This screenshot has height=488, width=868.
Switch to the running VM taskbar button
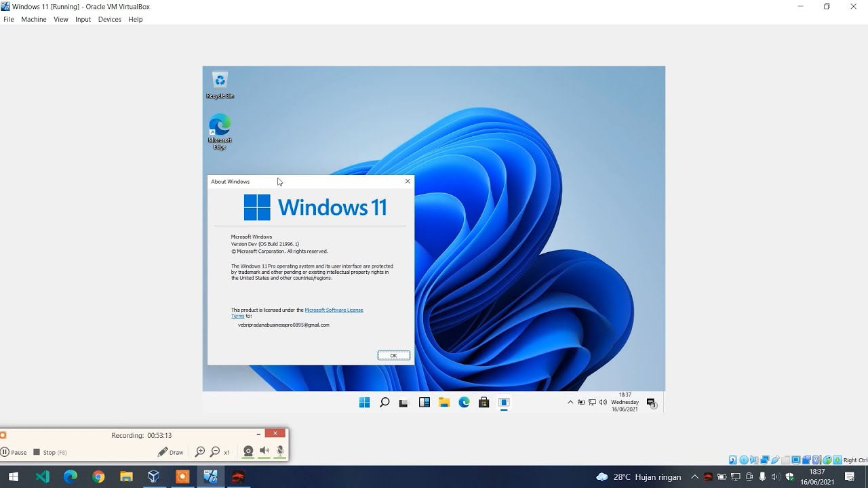click(x=210, y=476)
